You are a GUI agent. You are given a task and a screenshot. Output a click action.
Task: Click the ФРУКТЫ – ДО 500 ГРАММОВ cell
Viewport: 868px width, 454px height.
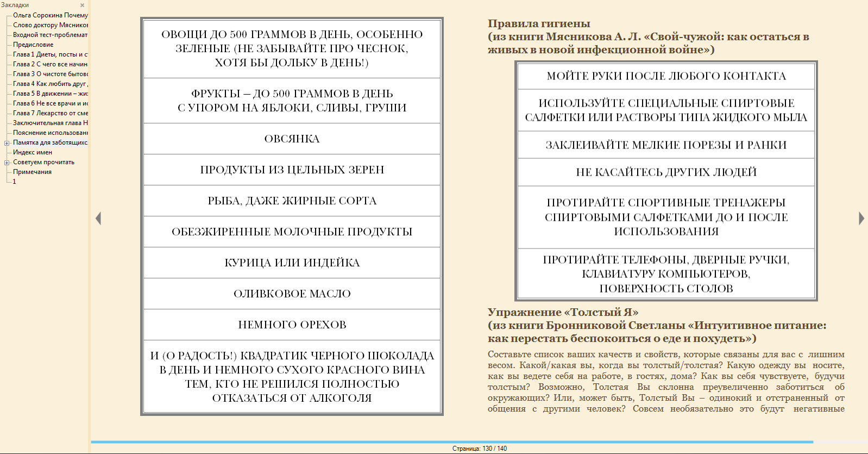[292, 101]
